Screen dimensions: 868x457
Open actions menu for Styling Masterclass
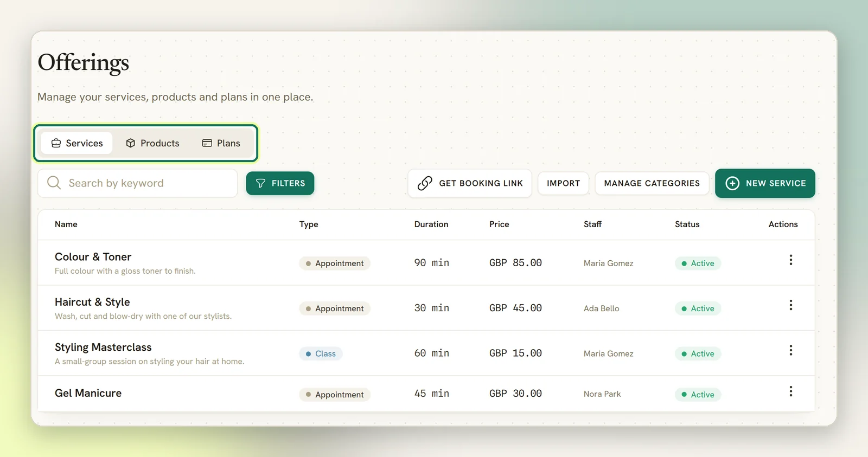tap(790, 350)
